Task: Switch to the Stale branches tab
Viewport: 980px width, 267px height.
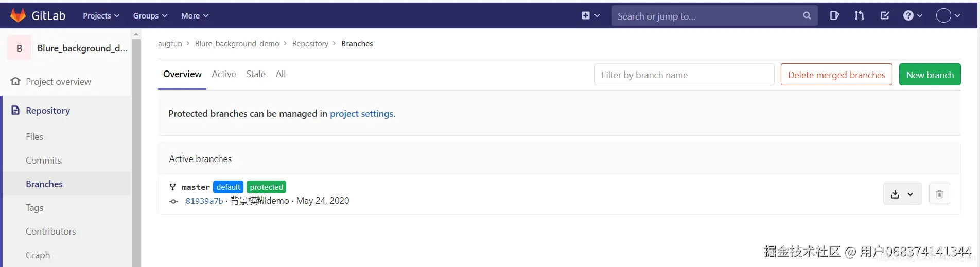Action: click(x=256, y=74)
